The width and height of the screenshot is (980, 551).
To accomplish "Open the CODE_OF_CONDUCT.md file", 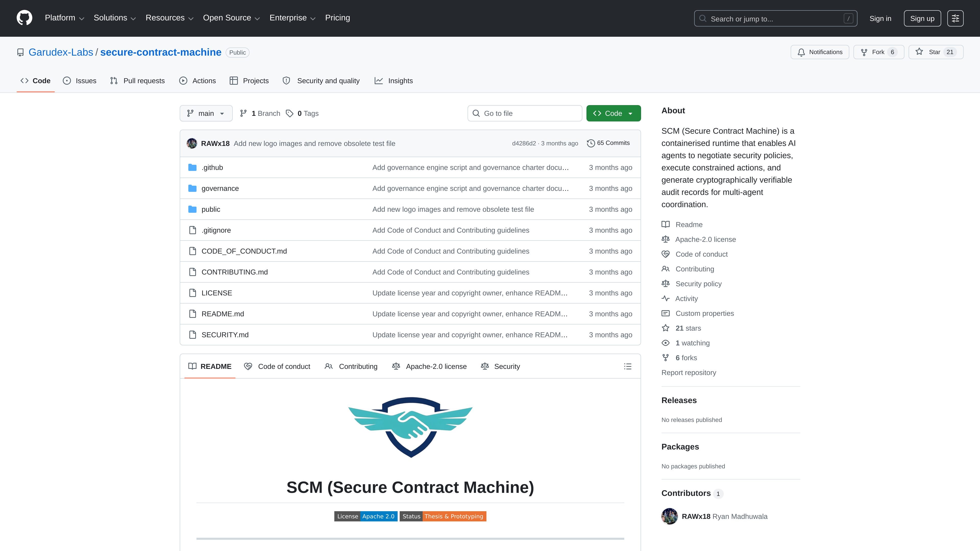I will tap(244, 251).
